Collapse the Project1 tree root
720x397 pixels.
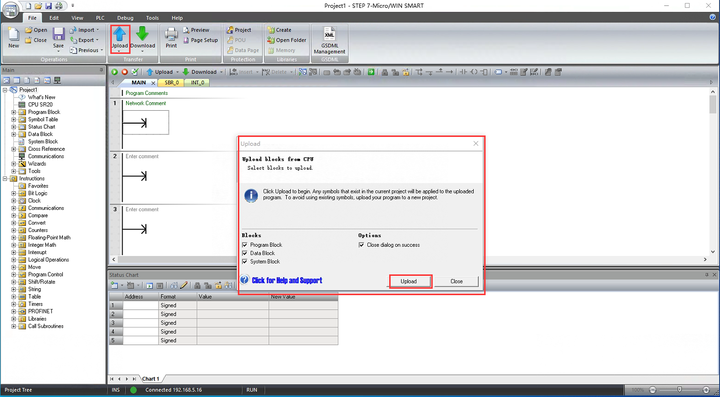point(5,90)
